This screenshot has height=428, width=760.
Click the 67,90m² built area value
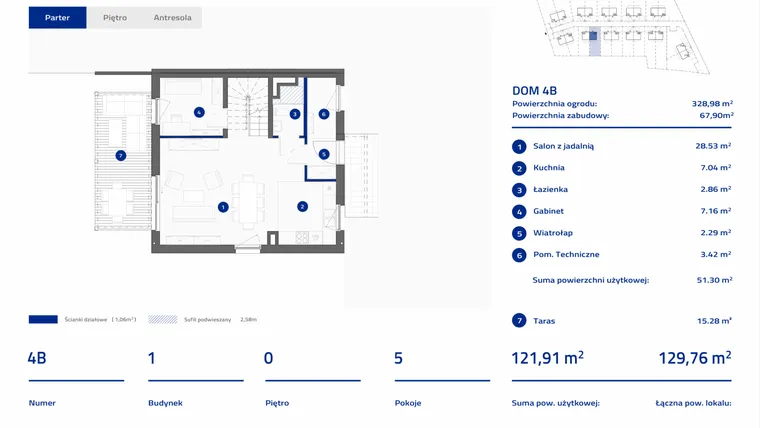716,115
